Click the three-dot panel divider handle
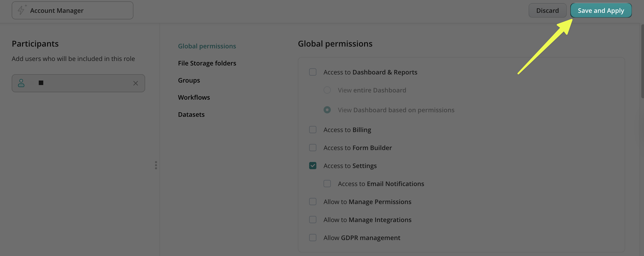Viewport: 644px width, 256px height. point(156,165)
